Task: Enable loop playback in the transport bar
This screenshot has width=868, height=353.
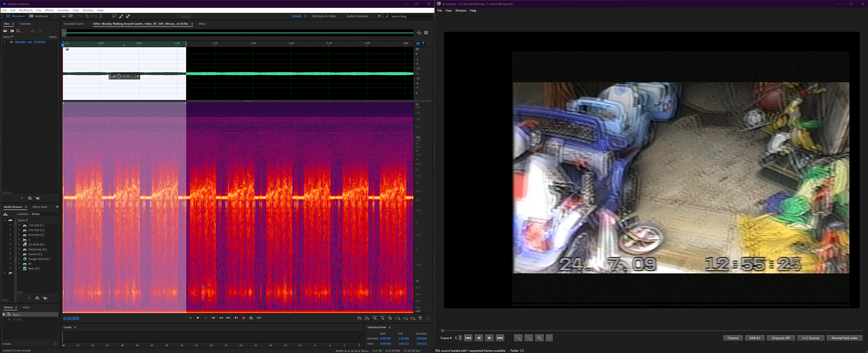Action: (x=251, y=318)
